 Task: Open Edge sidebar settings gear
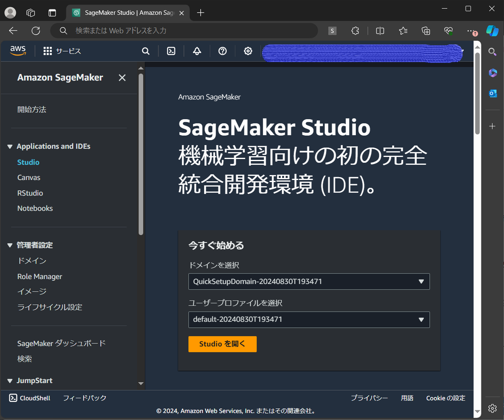pos(493,408)
